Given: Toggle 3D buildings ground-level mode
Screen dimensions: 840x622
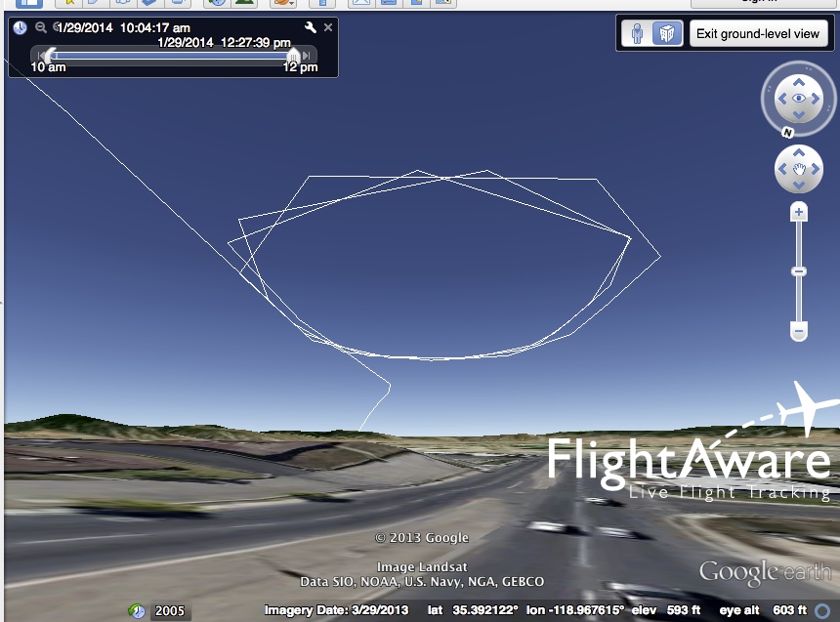Looking at the screenshot, I should click(x=666, y=33).
